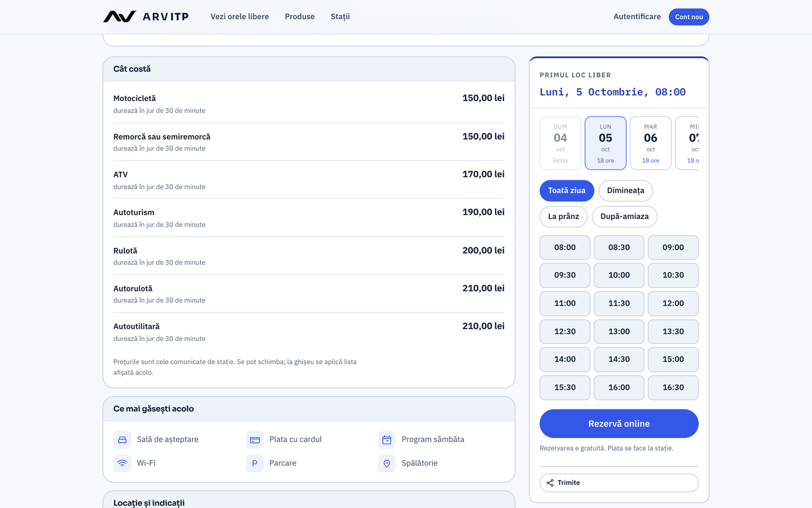Select the 11:30 time slot
The width and height of the screenshot is (812, 508).
(619, 303)
